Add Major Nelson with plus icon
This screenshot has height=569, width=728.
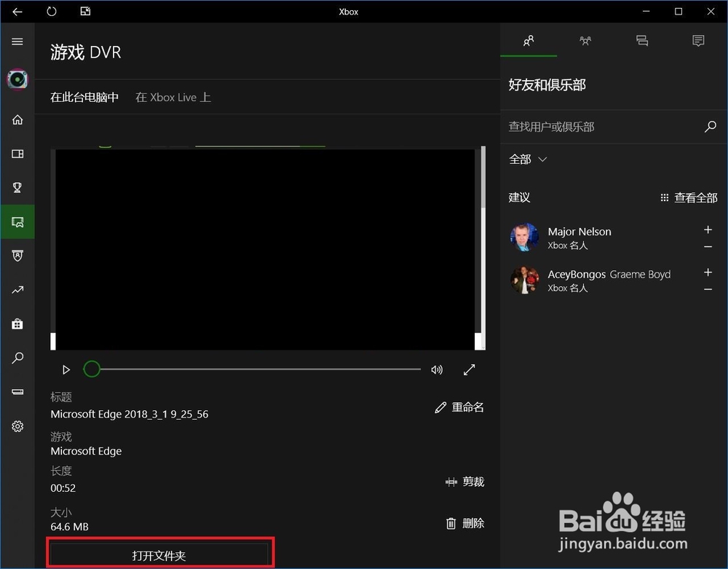[708, 229]
